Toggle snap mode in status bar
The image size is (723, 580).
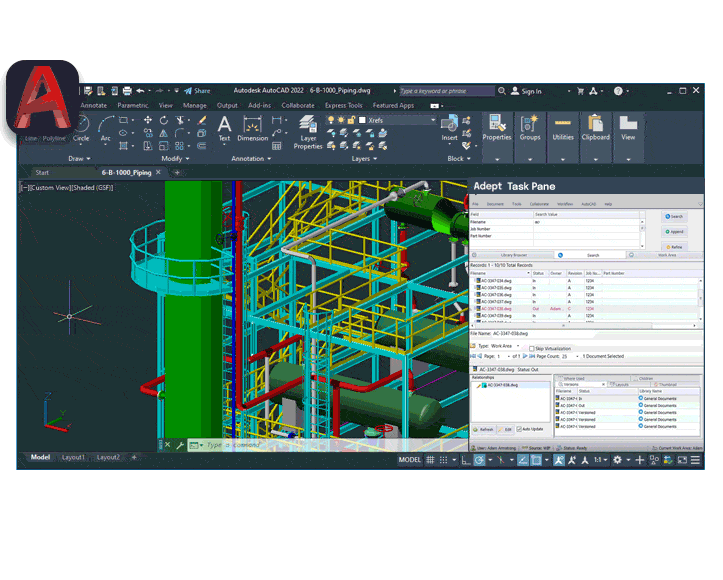(x=443, y=460)
